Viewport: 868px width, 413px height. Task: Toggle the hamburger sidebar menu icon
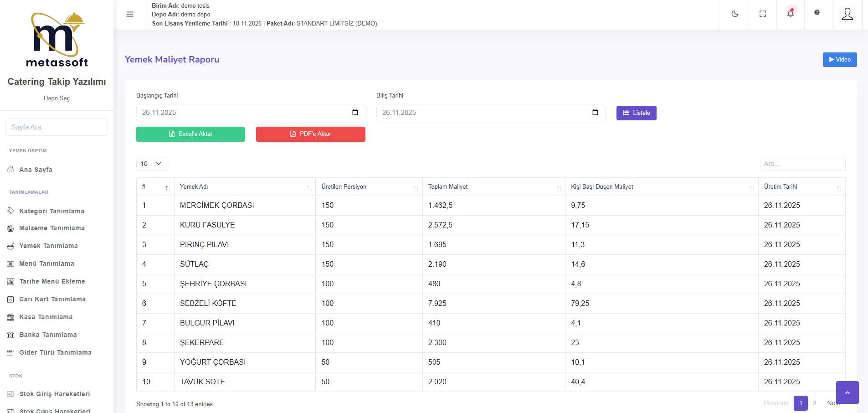(130, 14)
